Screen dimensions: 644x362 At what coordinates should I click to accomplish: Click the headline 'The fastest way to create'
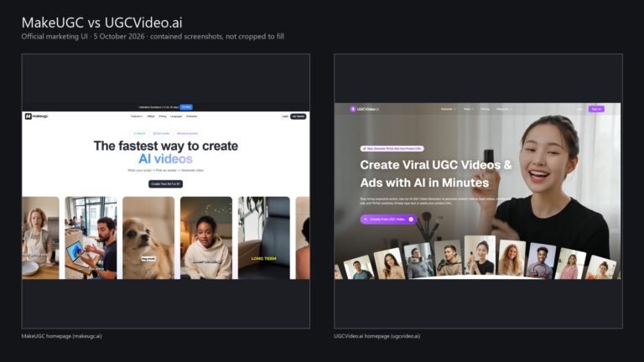[x=166, y=146]
